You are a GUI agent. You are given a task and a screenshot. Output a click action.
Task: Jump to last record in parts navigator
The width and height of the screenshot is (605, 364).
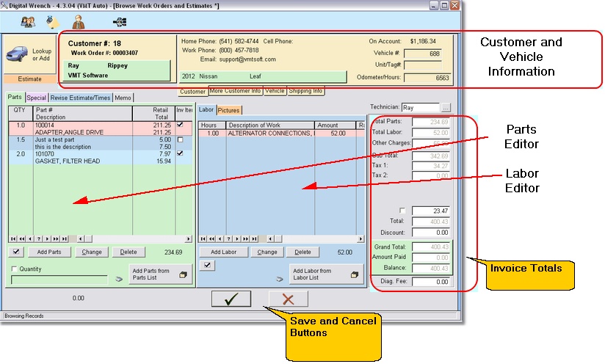pyautogui.click(x=64, y=239)
